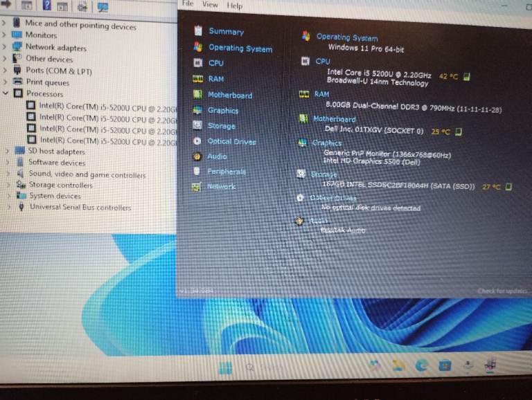532x400 pixels.
Task: Click the Motherboard heading in summary pane
Action: tap(334, 119)
